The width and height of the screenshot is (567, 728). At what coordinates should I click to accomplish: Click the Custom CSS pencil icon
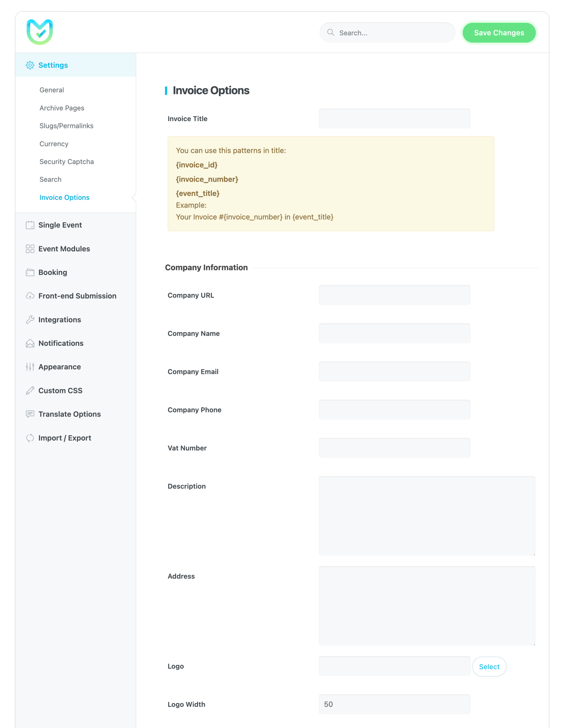30,390
